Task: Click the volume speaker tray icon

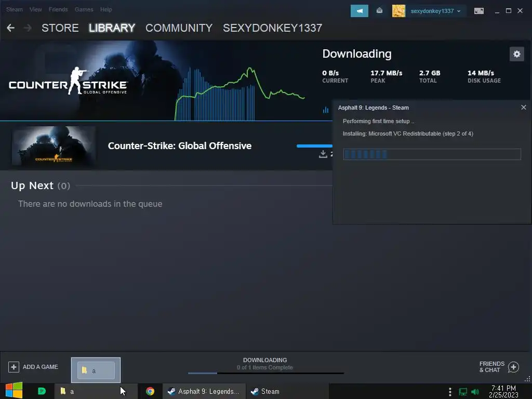Action: tap(475, 392)
